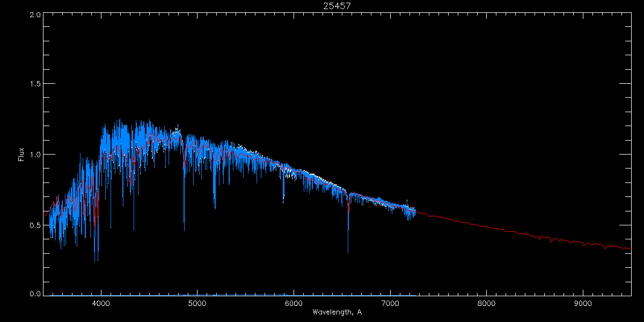This screenshot has width=644, height=322.
Task: Click the 9000 wavelength tick label
Action: click(583, 303)
